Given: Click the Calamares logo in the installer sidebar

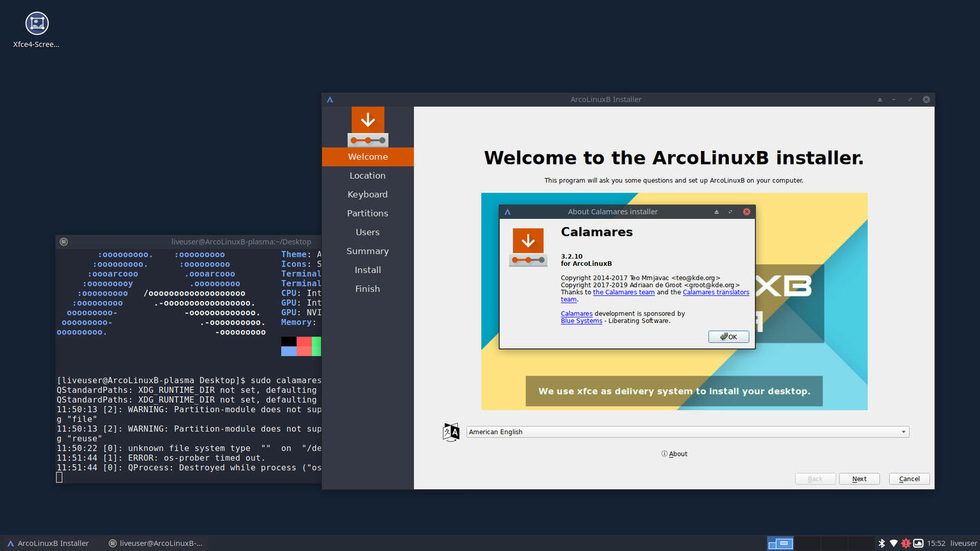Looking at the screenshot, I should click(368, 127).
